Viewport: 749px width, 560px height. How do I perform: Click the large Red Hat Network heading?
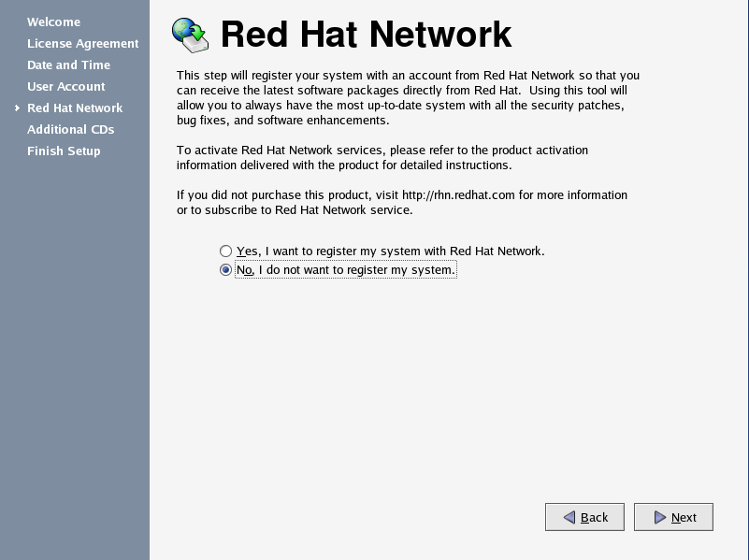coord(366,35)
